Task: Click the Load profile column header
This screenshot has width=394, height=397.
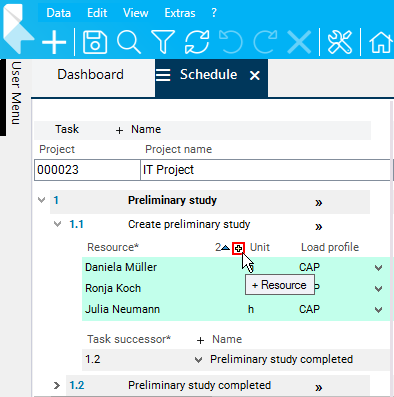Action: (x=330, y=247)
